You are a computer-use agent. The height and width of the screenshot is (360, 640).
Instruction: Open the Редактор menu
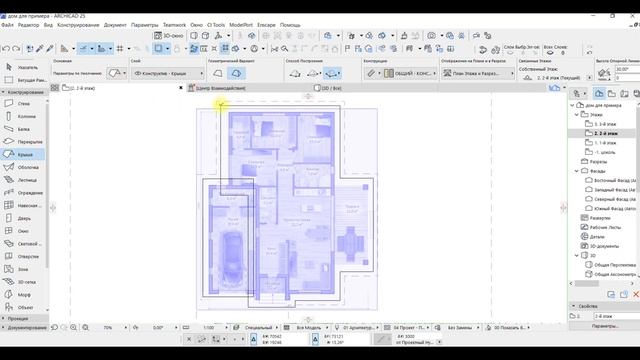(29, 25)
